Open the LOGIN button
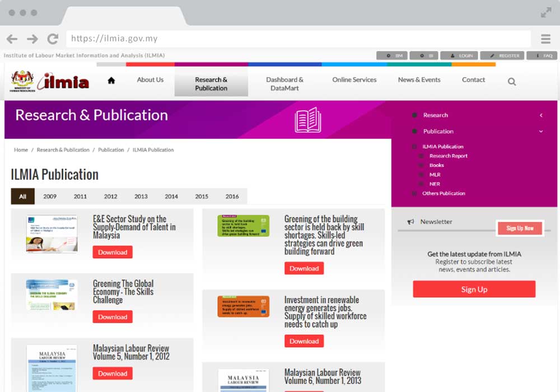 [459, 55]
